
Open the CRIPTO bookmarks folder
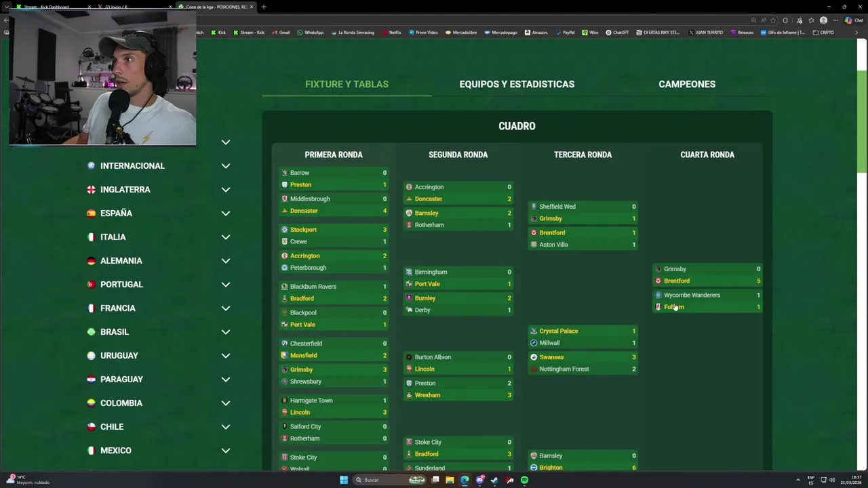[823, 33]
